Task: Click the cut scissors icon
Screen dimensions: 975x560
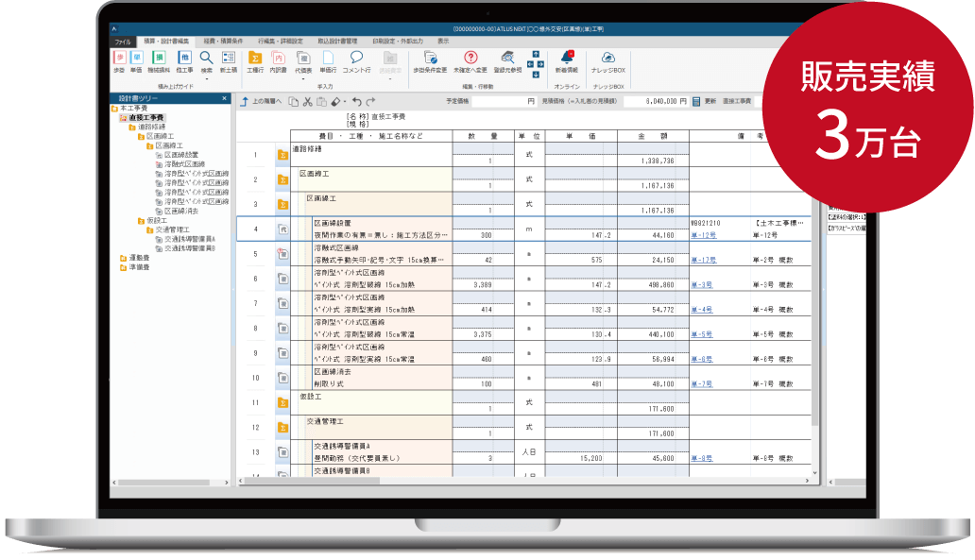Action: (x=307, y=101)
